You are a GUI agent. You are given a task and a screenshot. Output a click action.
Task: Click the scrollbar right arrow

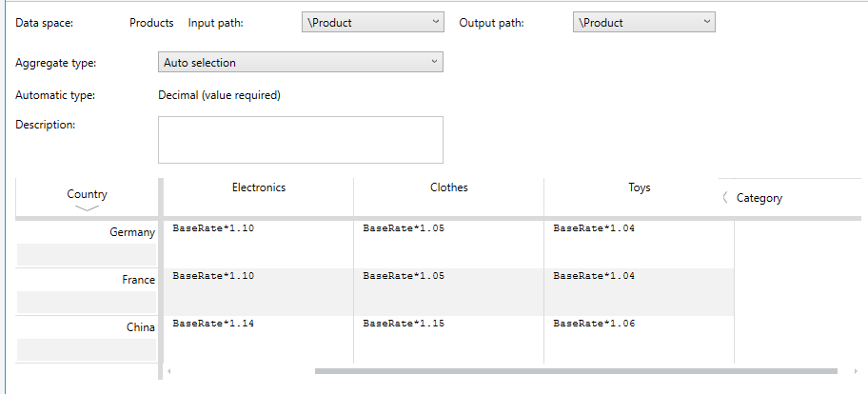(857, 371)
